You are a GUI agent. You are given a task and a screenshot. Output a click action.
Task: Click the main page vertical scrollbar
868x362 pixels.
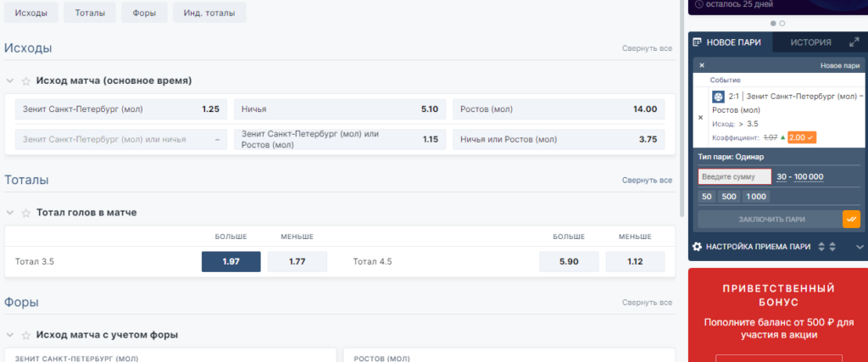[x=682, y=108]
